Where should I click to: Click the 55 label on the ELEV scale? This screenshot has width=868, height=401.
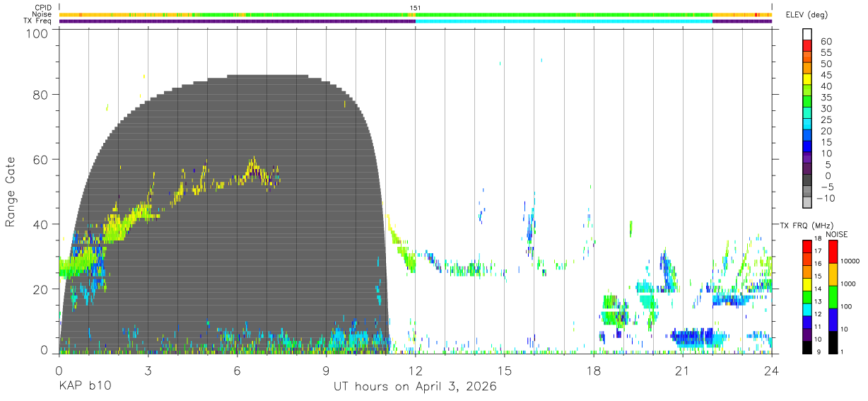click(x=826, y=52)
